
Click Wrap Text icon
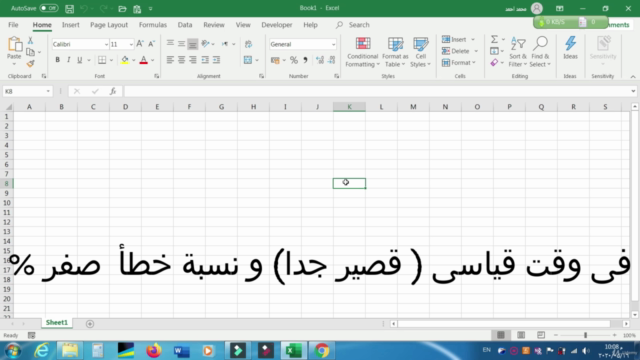click(248, 44)
